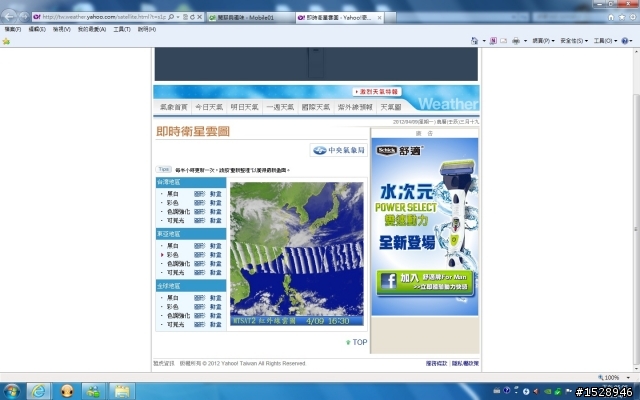Open 圖形 link for 台灣地區 黑白
640x400 pixels.
tap(200, 194)
